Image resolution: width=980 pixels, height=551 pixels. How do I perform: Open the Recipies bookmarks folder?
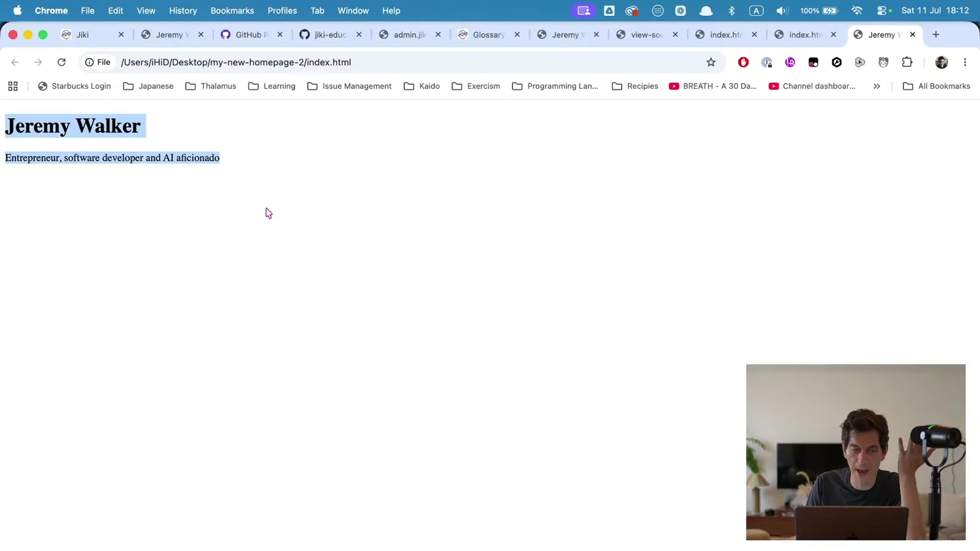(x=635, y=86)
